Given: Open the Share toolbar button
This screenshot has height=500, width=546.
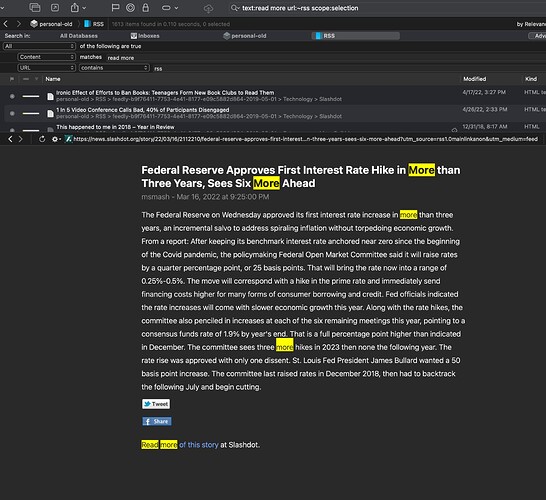Looking at the screenshot, I should [x=75, y=7].
